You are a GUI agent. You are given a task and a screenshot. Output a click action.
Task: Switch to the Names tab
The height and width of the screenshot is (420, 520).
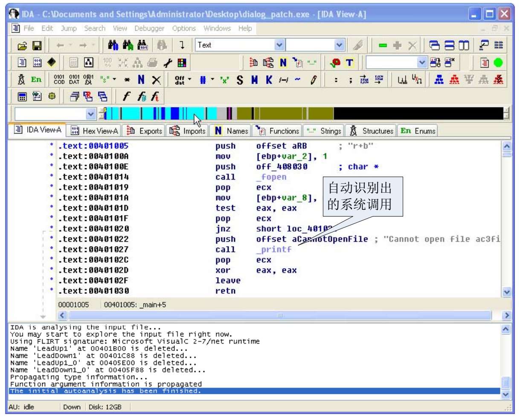pyautogui.click(x=231, y=131)
